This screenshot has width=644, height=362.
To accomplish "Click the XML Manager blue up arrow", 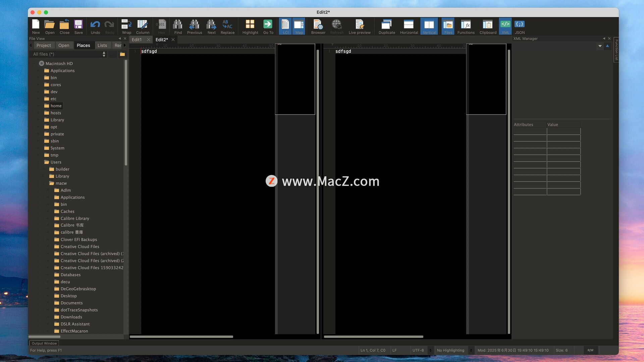I will 607,46.
